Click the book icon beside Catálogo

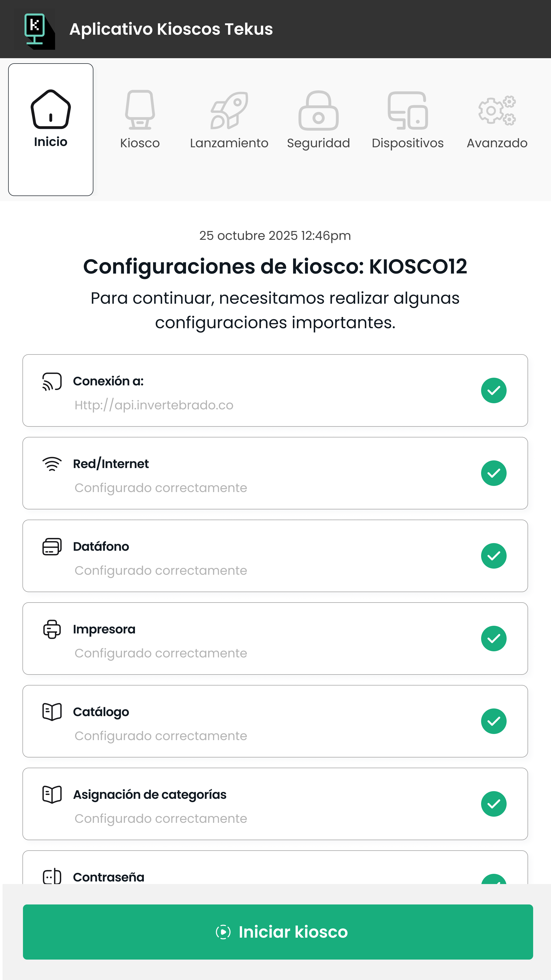[x=52, y=712]
